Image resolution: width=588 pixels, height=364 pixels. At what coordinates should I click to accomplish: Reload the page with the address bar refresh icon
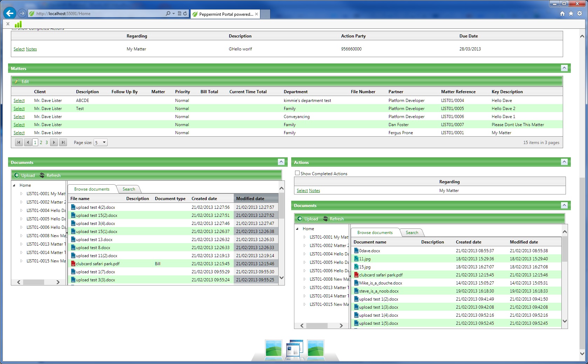click(x=185, y=13)
